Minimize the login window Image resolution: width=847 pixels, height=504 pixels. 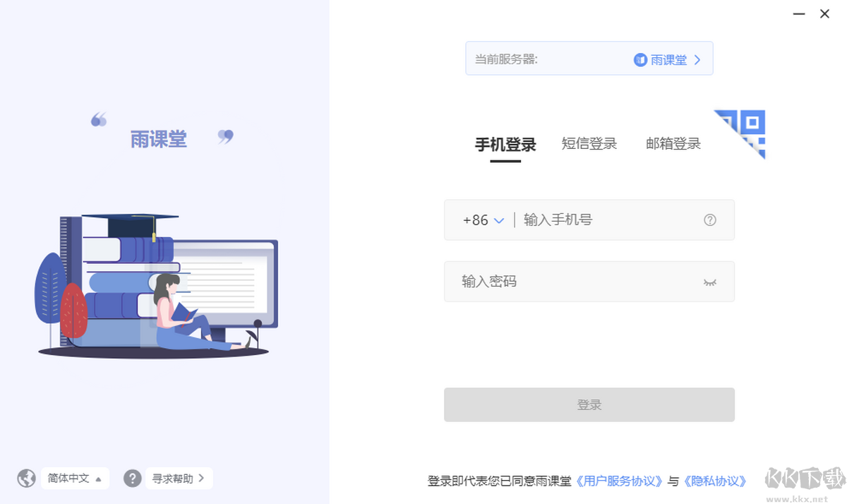(x=798, y=13)
